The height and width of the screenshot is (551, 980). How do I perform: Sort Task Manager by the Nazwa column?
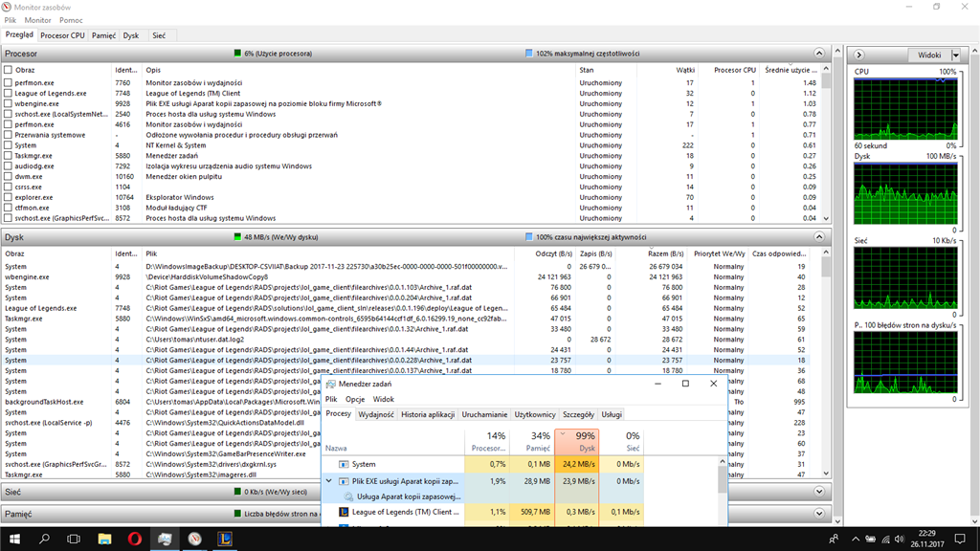tap(393, 442)
